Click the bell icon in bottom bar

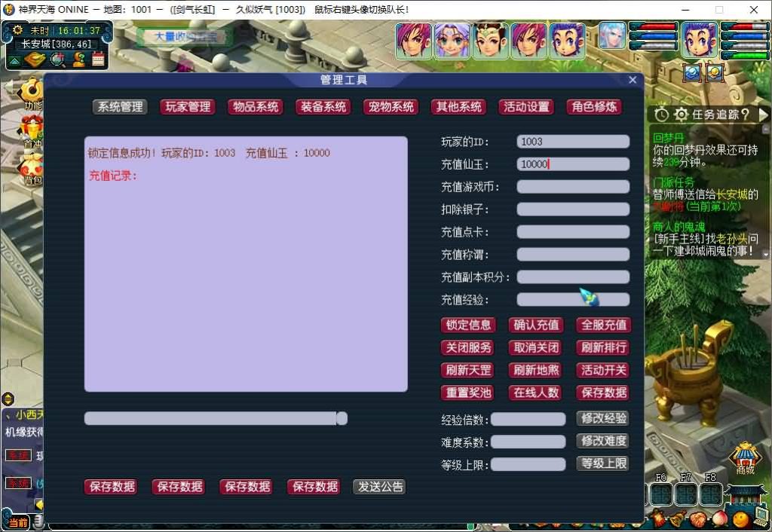click(x=678, y=518)
